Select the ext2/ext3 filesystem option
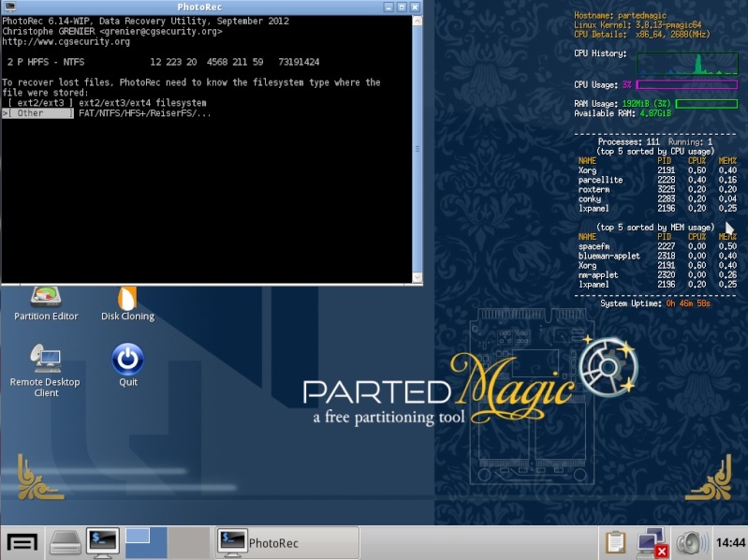748x560 pixels. pos(40,103)
